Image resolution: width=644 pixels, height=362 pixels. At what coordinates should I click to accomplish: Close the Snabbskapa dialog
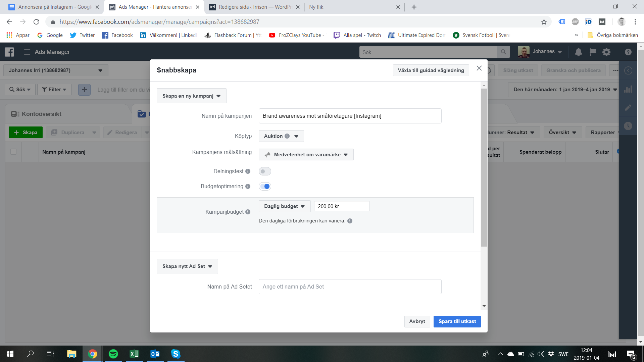coord(479,68)
